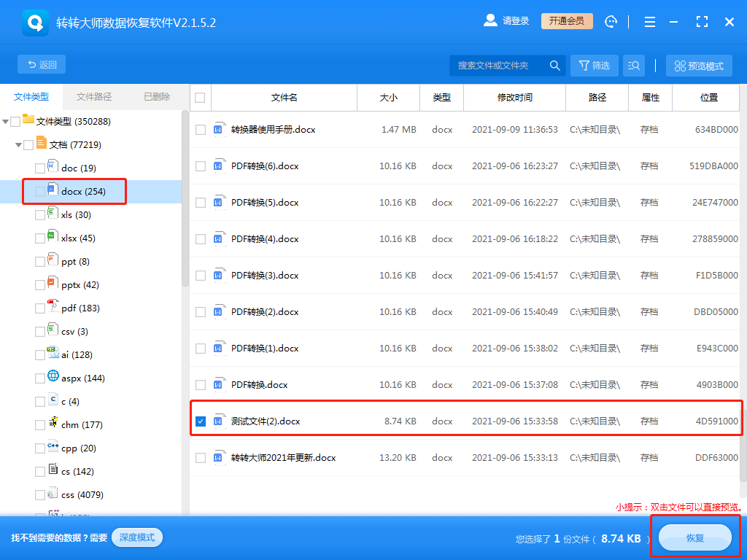Viewport: 747px width, 560px height.
Task: Click the search magnifier icon
Action: coord(554,65)
